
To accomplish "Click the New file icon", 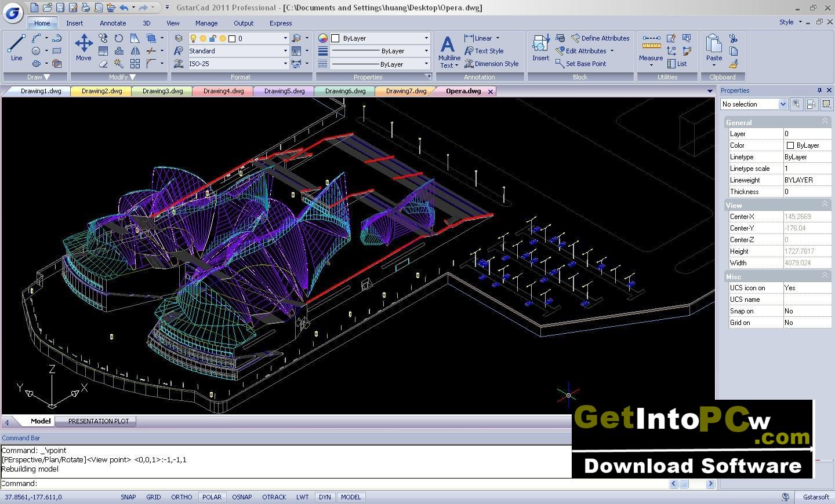I will (35, 8).
